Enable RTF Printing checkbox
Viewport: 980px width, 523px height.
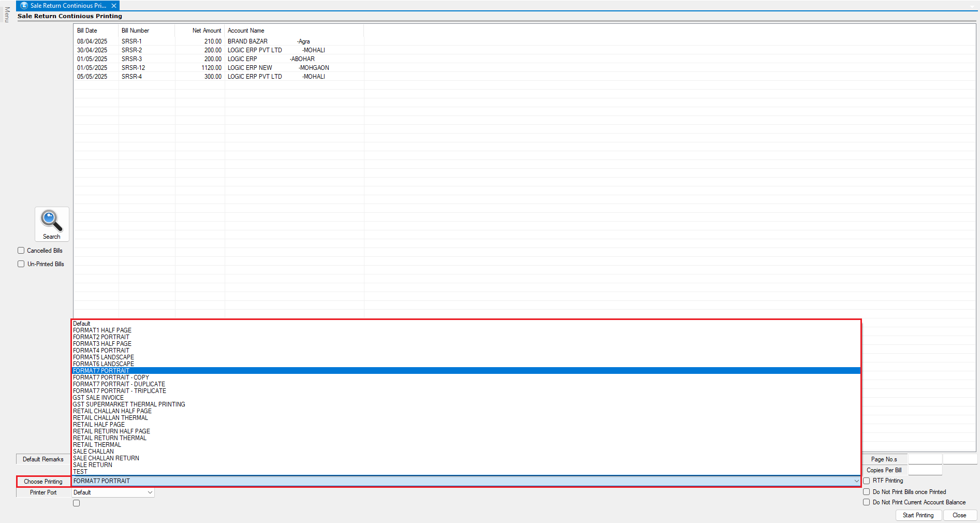[x=866, y=481]
